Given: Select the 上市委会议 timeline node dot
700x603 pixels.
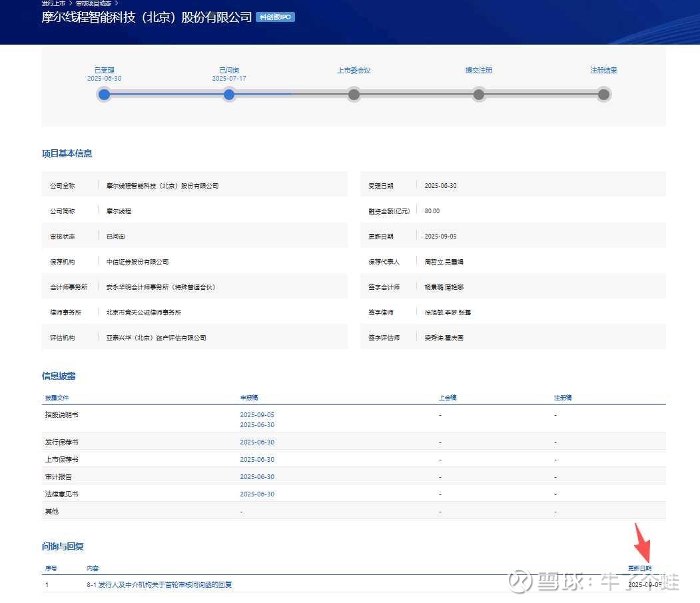Looking at the screenshot, I should coord(354,94).
